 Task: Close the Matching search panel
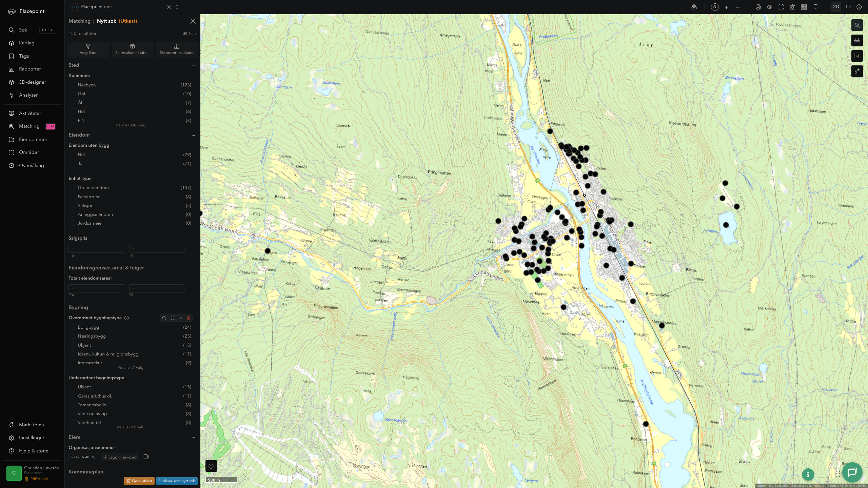click(x=193, y=21)
